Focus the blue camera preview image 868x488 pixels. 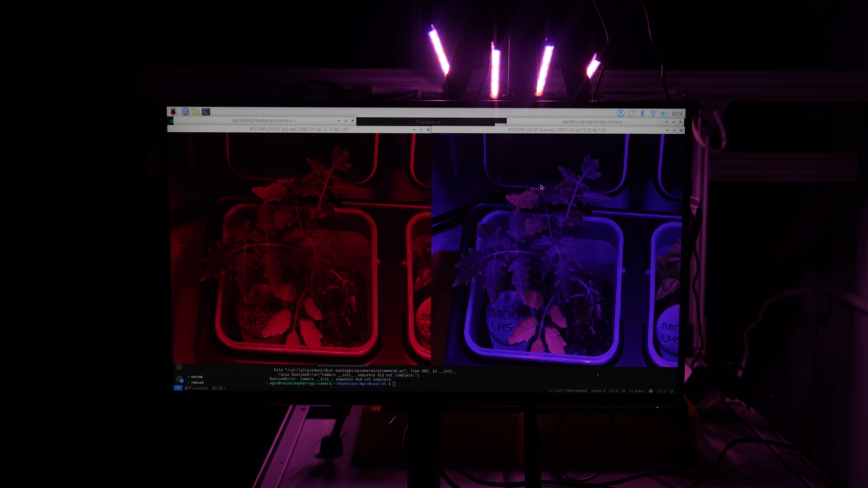[x=557, y=250]
